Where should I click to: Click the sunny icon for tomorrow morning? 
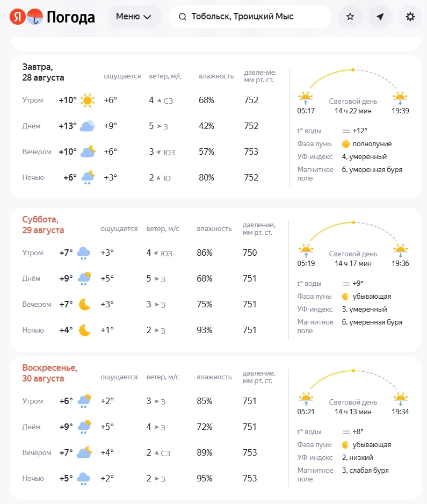(88, 100)
